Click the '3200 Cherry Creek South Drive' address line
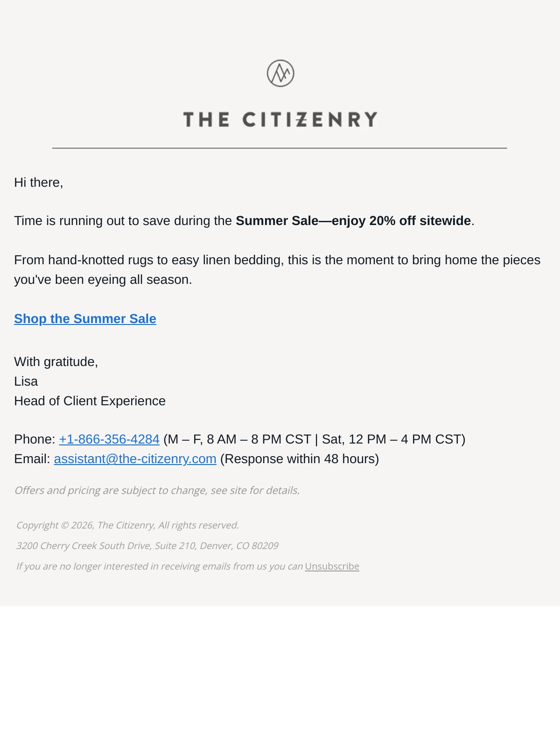560x747 pixels. 147,546
